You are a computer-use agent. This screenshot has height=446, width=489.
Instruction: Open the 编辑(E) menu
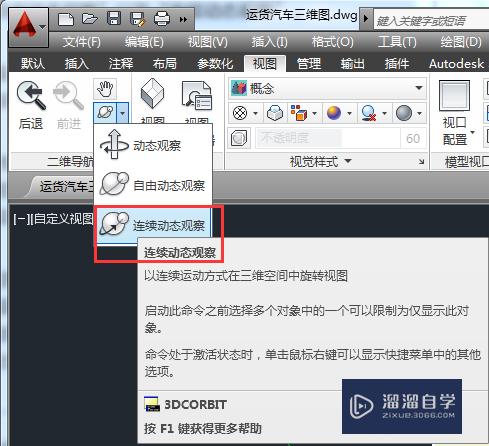point(144,42)
